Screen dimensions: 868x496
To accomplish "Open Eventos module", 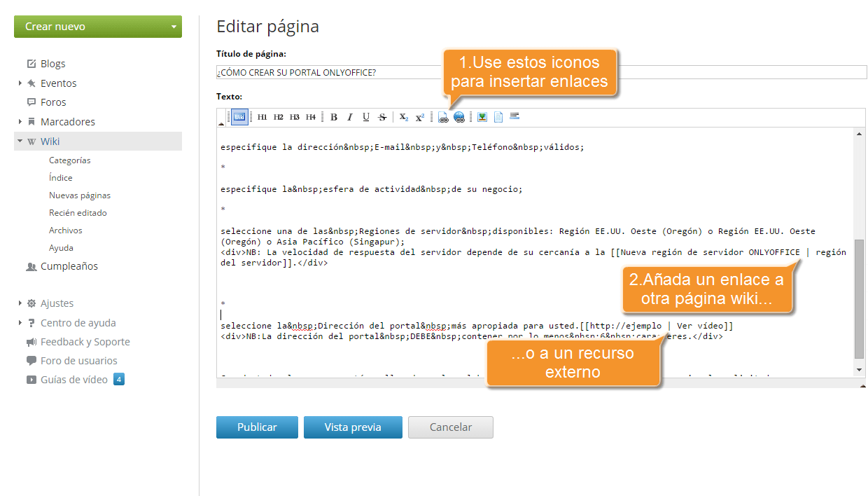I will click(59, 83).
